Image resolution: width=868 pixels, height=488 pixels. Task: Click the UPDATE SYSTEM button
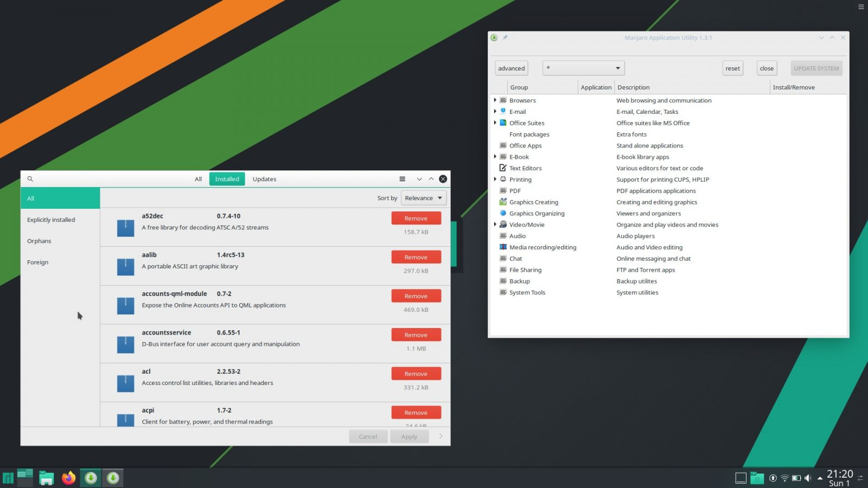tap(816, 68)
